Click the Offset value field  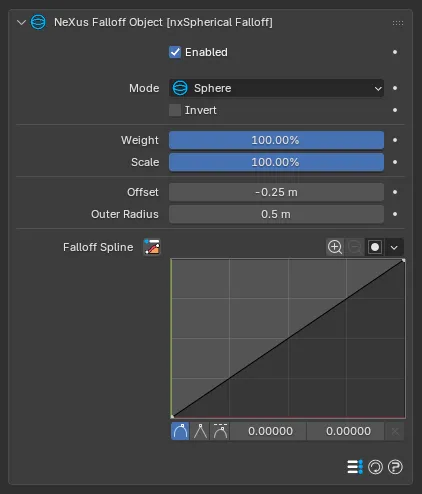coord(276,192)
